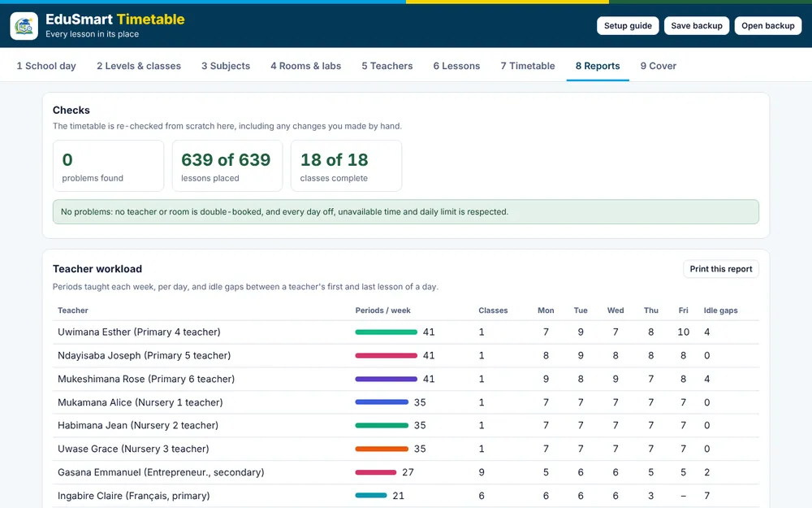Image resolution: width=812 pixels, height=508 pixels.
Task: Select teacher 'Gasana Emmanuel (Entrepreneur., secondary)'
Action: click(x=161, y=472)
